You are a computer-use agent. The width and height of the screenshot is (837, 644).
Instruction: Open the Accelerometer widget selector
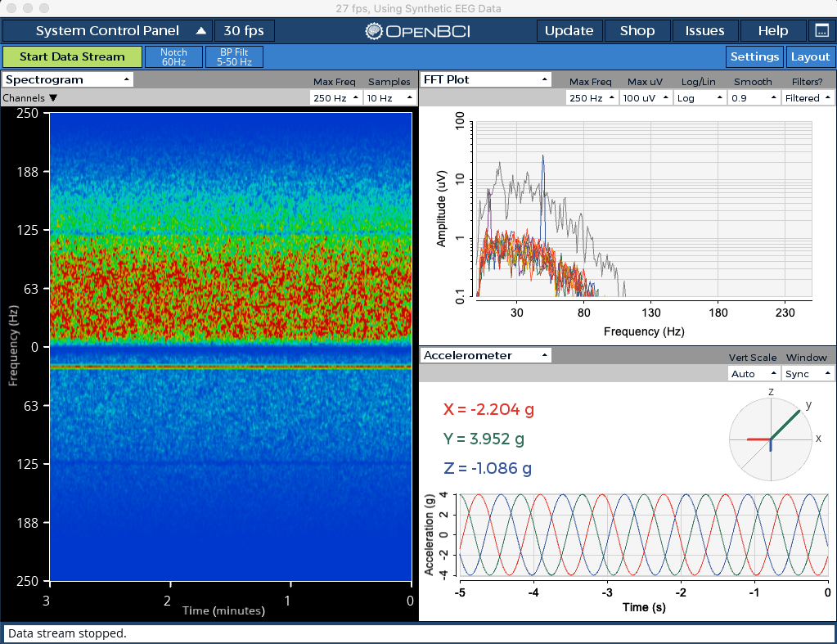[x=485, y=355]
